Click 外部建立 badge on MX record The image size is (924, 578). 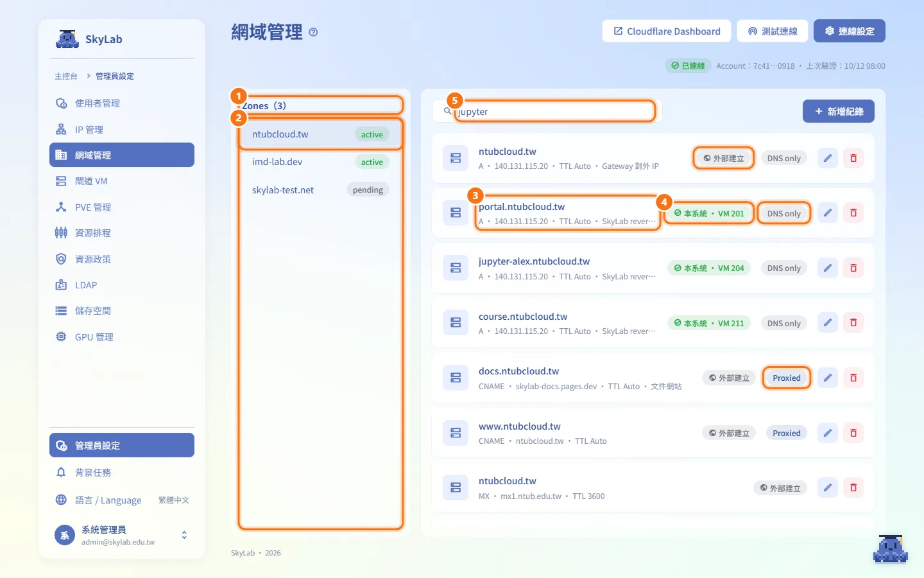point(780,488)
